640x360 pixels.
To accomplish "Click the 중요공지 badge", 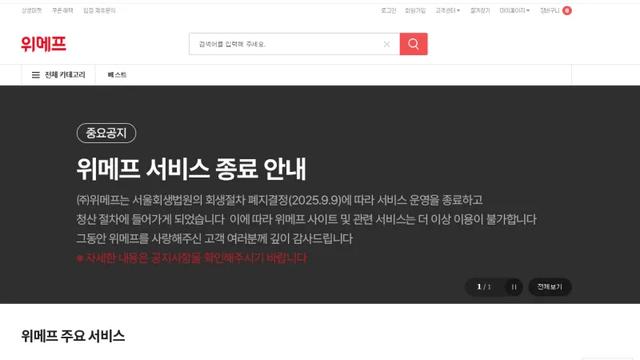I will coord(106,133).
